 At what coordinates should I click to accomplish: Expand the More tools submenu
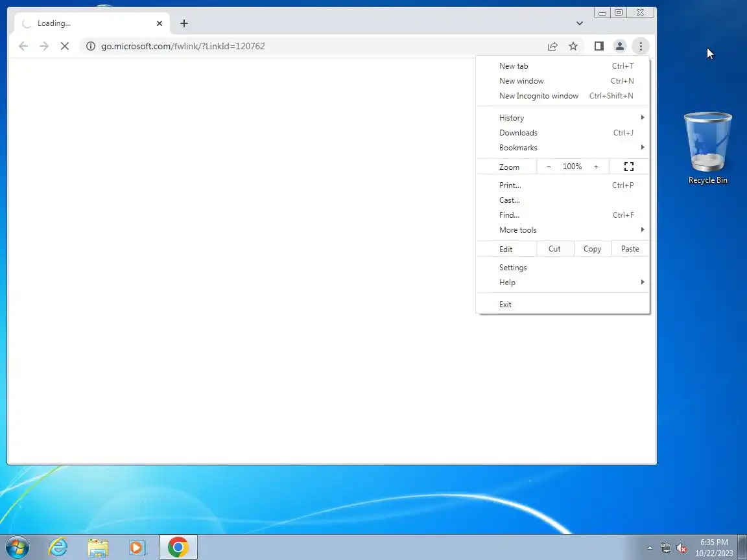coord(563,230)
